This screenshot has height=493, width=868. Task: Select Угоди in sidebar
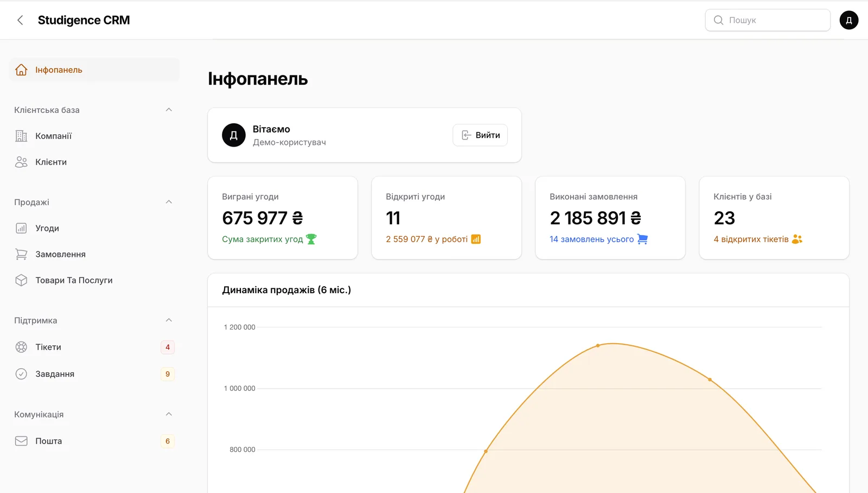(94, 228)
